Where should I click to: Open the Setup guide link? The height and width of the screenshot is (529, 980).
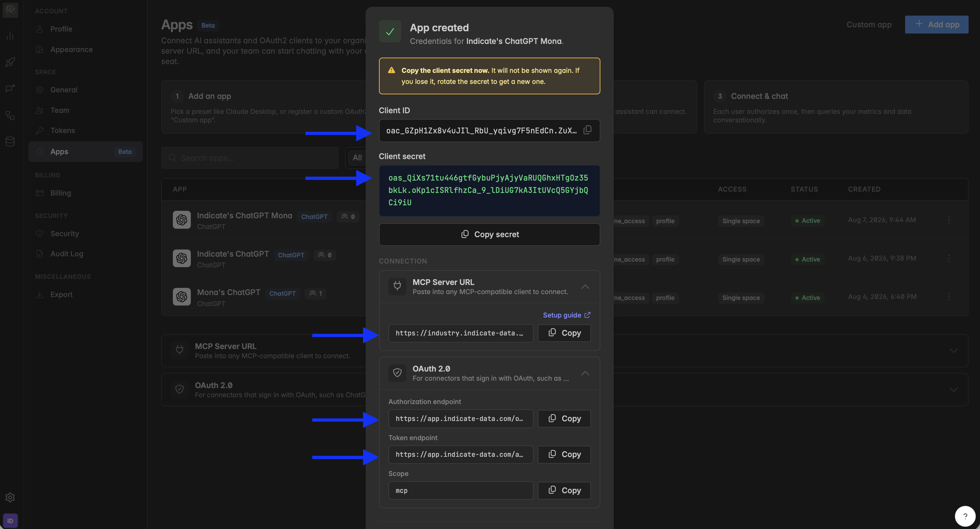point(567,315)
